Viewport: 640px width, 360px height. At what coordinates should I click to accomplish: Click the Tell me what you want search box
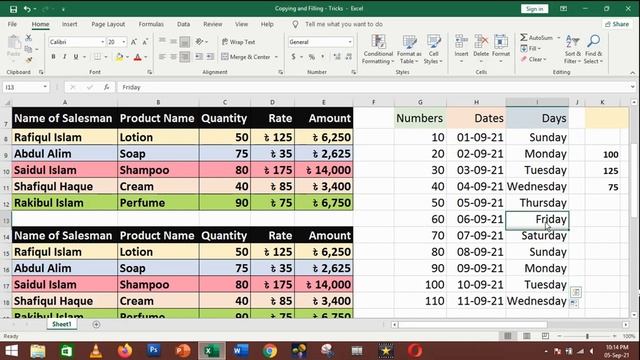click(344, 24)
